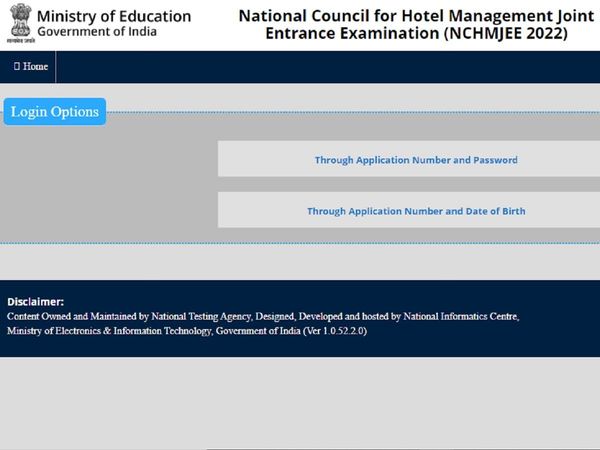Open the Home menu item
600x450 pixels.
tap(31, 67)
